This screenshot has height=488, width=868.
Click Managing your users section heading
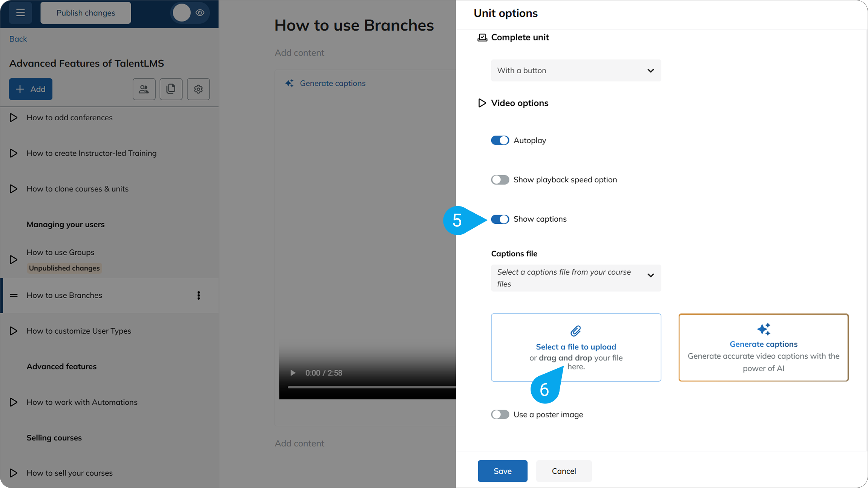pos(66,224)
